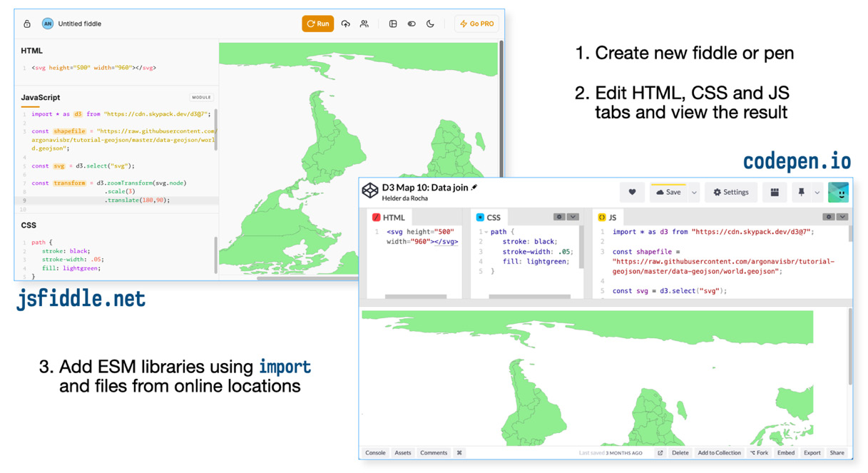This screenshot has height=473, width=868.
Task: Expand the JS editor chevron dropdown
Action: coord(842,217)
